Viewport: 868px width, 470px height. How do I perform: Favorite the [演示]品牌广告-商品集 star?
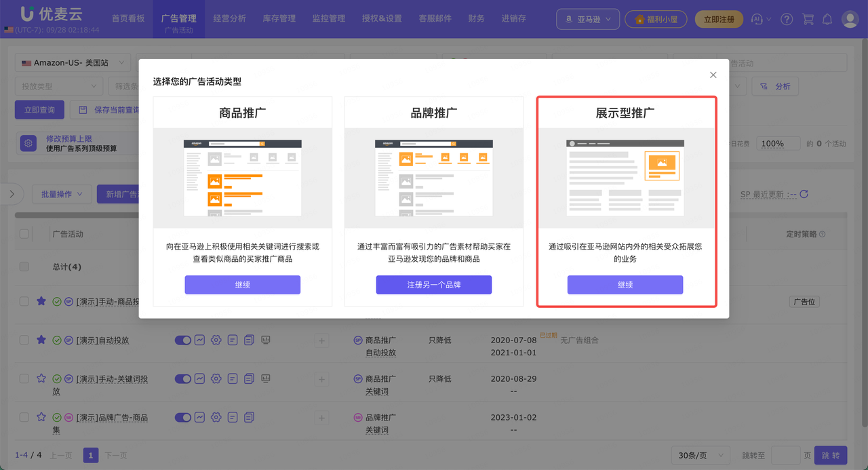[41, 417]
